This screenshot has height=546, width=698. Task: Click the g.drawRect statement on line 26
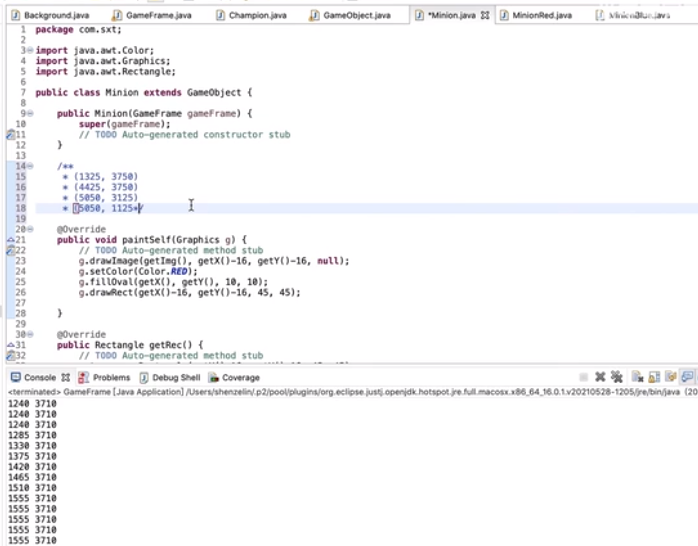click(x=190, y=292)
